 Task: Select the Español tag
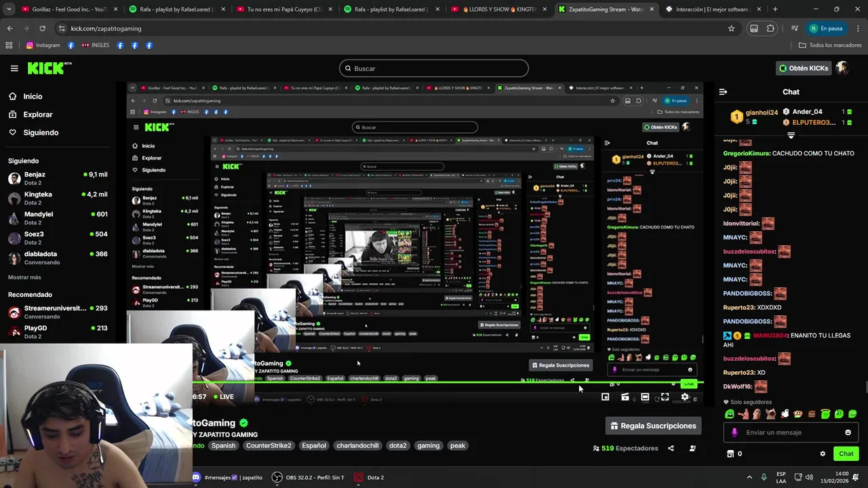(x=314, y=445)
